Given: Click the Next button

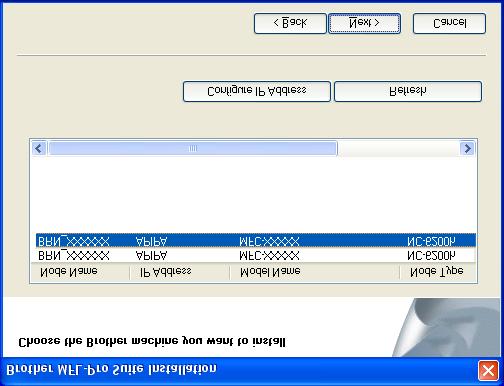Looking at the screenshot, I should (364, 23).
